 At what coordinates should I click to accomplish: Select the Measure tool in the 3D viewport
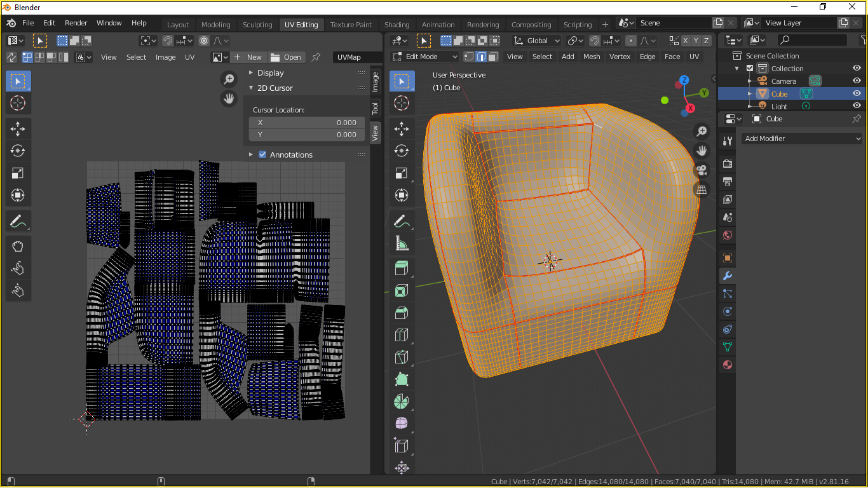(x=402, y=243)
